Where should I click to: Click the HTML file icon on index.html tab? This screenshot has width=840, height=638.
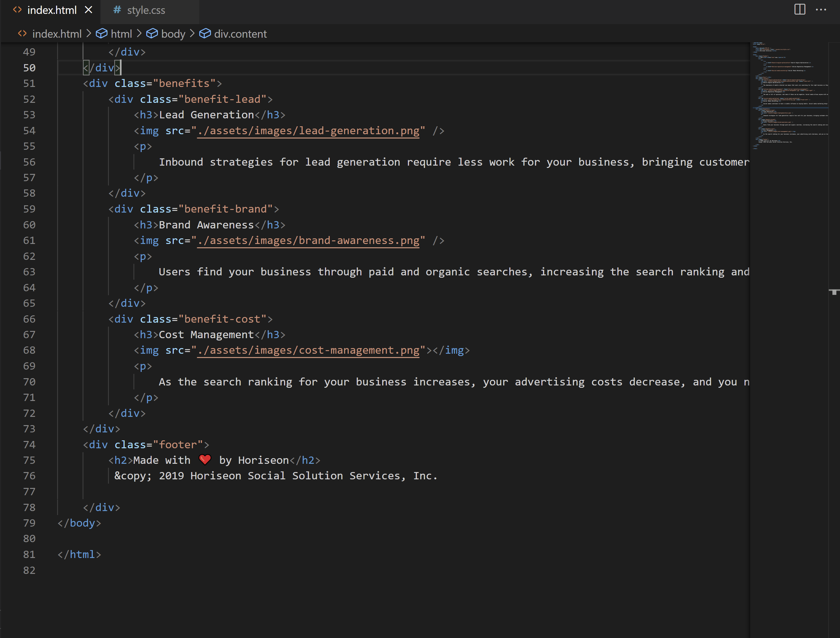[17, 10]
